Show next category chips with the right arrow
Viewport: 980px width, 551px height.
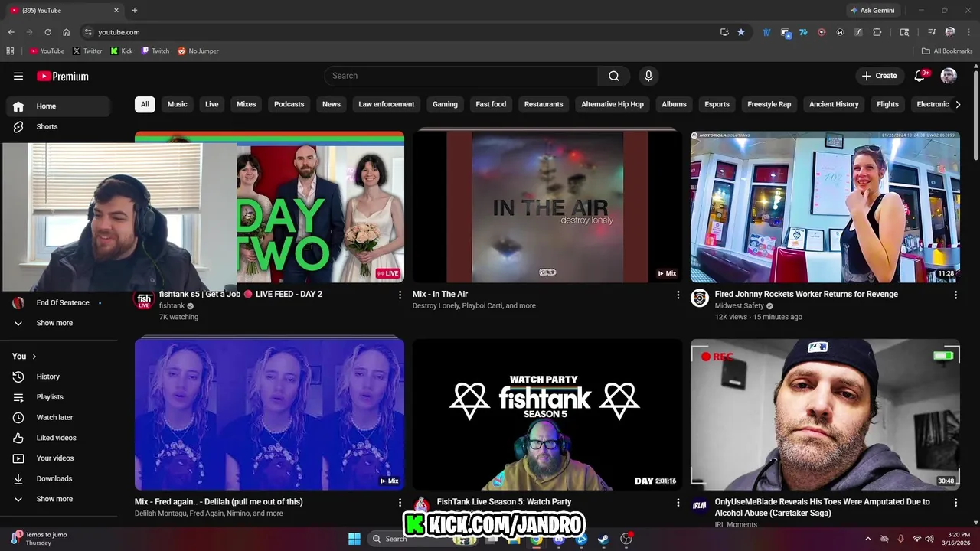pos(958,104)
